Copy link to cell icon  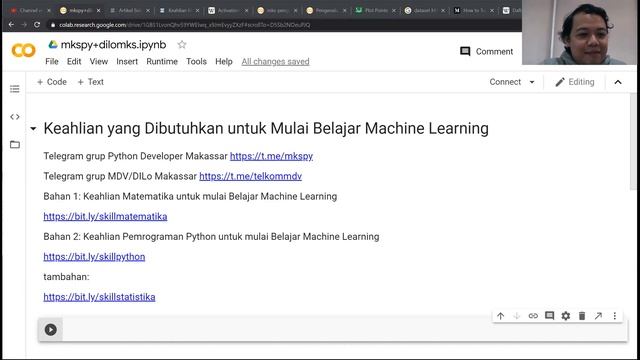click(533, 316)
